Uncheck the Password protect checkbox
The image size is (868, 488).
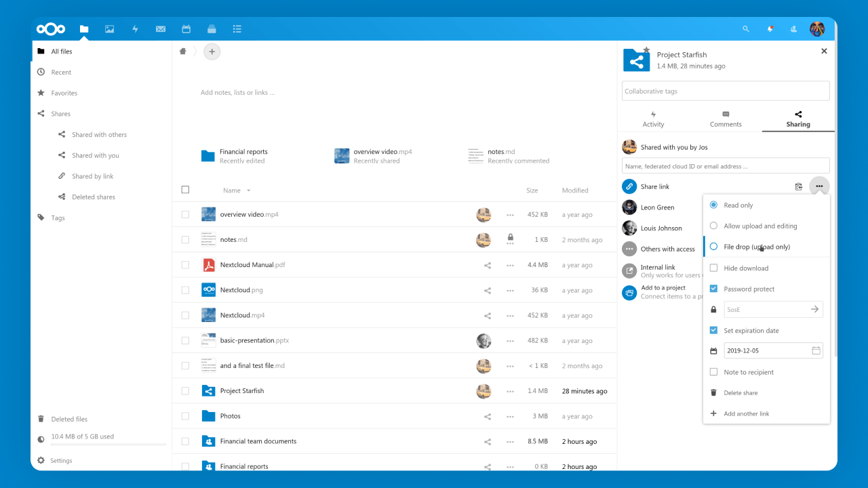click(x=713, y=289)
